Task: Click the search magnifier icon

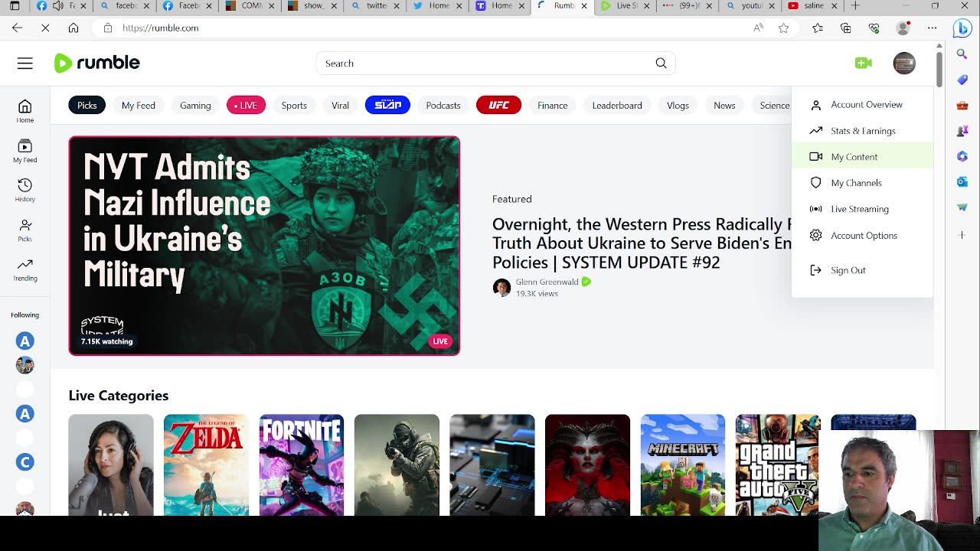Action: coord(661,64)
